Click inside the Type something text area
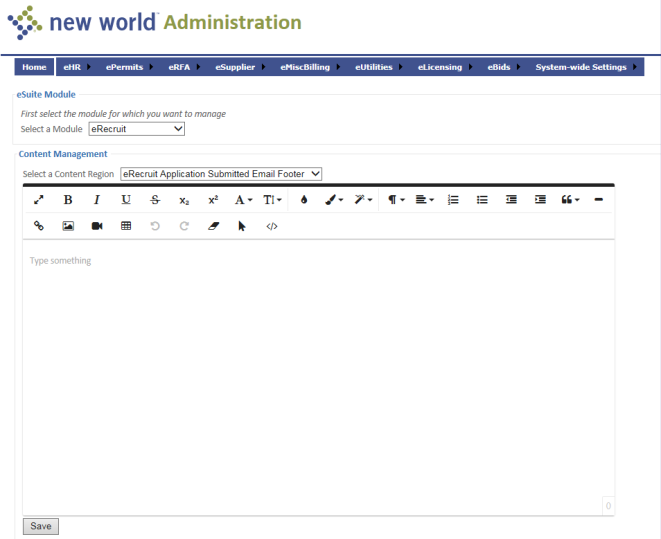Viewport: 661px width, 539px height. click(318, 370)
